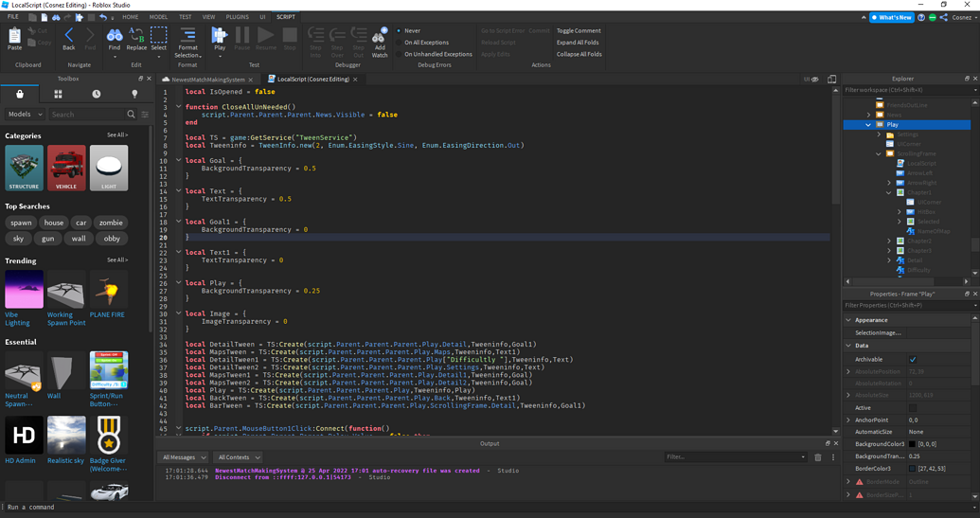
Task: Open the NewestMatchMakingSystem tab
Action: (208, 80)
